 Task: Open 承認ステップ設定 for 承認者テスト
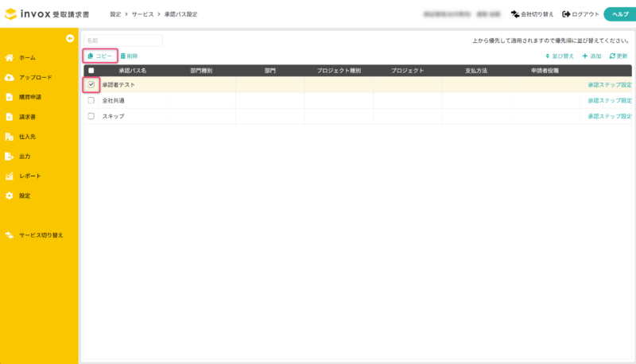[610, 85]
